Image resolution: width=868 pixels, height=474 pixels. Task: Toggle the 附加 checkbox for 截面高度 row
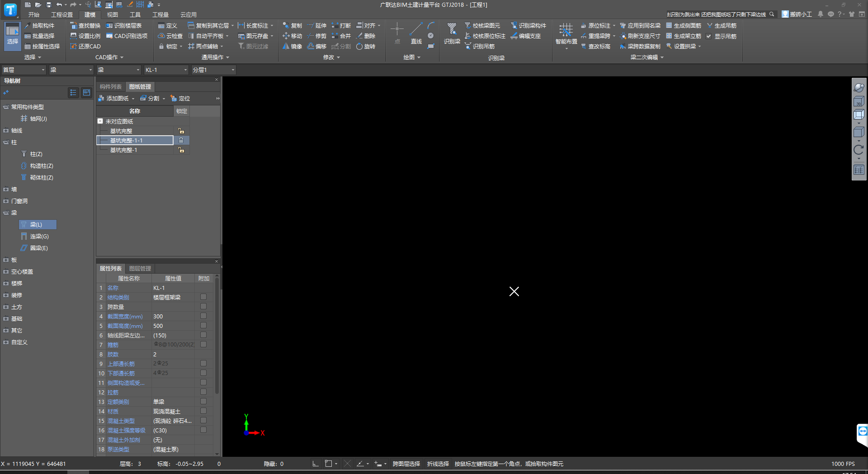(203, 326)
